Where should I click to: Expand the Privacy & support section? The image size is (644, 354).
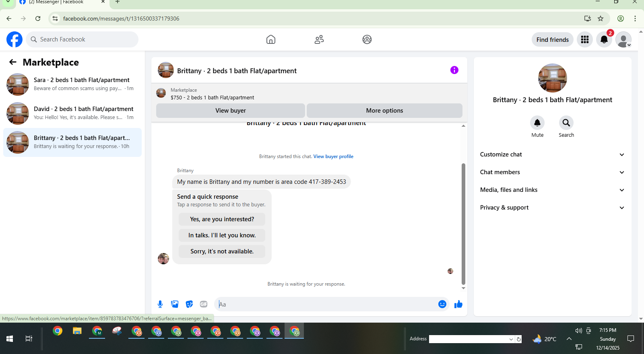pyautogui.click(x=552, y=208)
